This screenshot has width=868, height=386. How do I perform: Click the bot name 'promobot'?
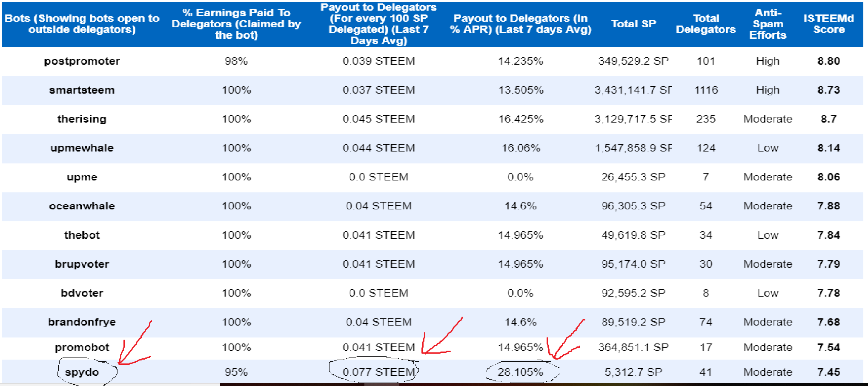coord(82,348)
